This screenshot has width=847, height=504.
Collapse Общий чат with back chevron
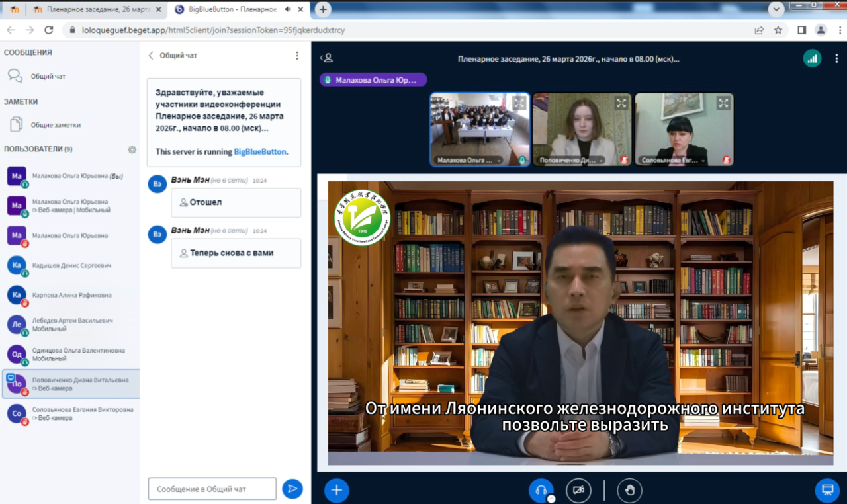(x=151, y=56)
